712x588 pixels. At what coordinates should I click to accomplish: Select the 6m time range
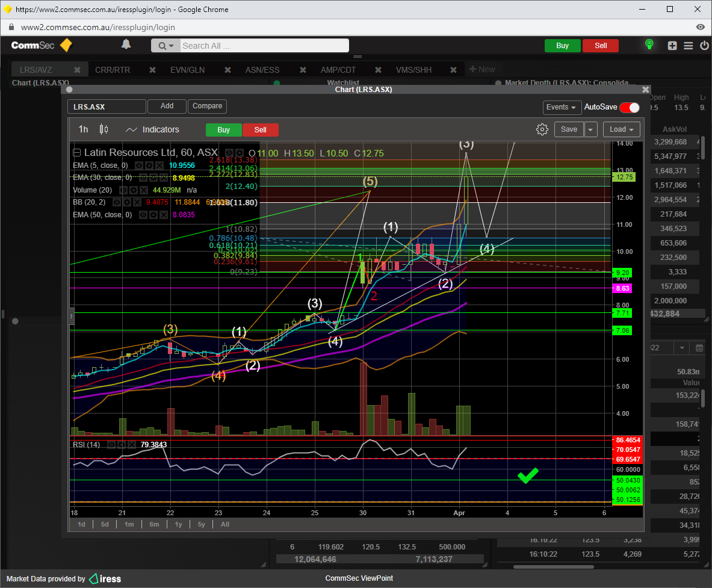pyautogui.click(x=154, y=524)
